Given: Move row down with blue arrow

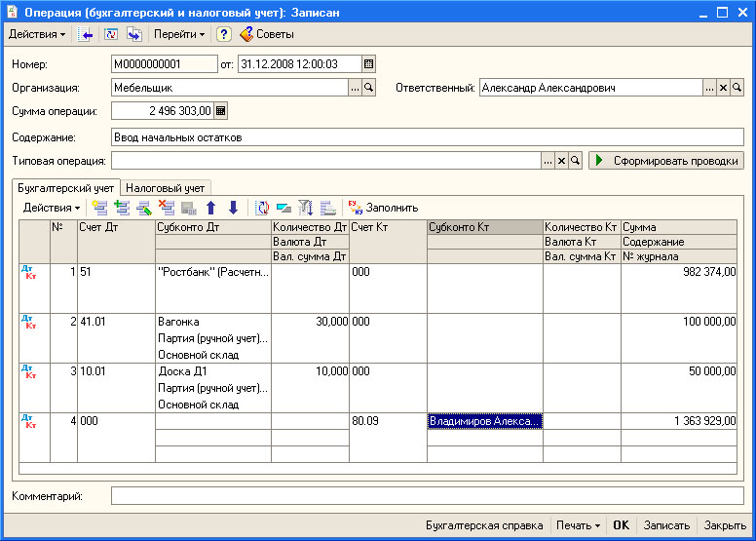Looking at the screenshot, I should coord(234,208).
